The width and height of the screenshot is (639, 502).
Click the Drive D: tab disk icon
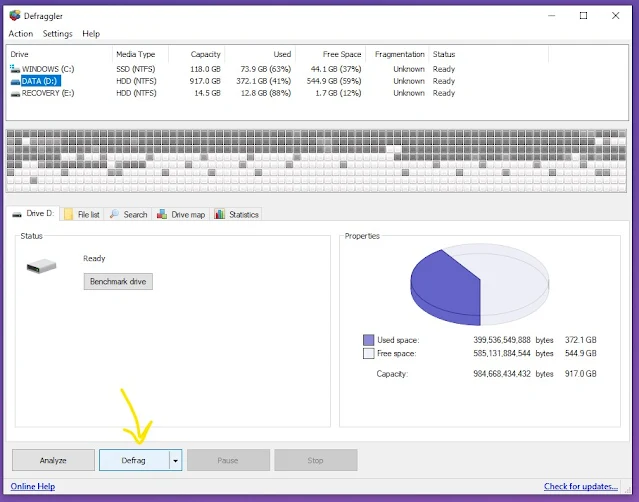pyautogui.click(x=17, y=214)
